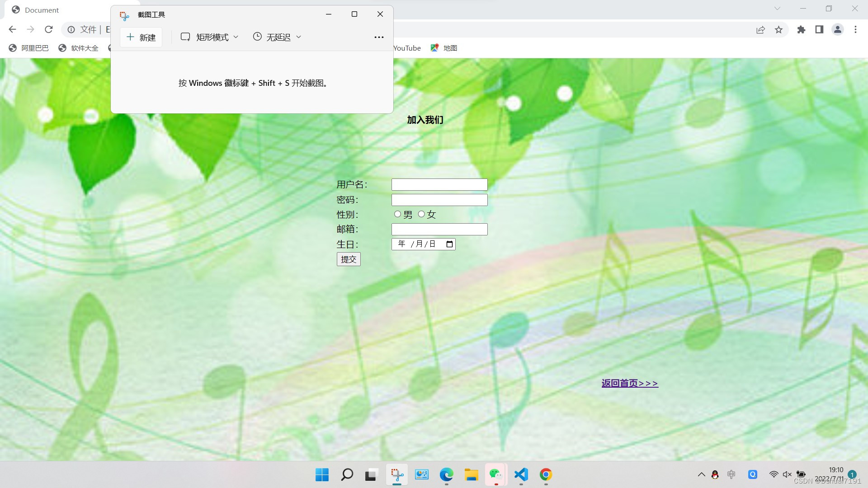This screenshot has width=868, height=488.
Task: Open the Snipping Tool more options menu
Action: [x=379, y=37]
